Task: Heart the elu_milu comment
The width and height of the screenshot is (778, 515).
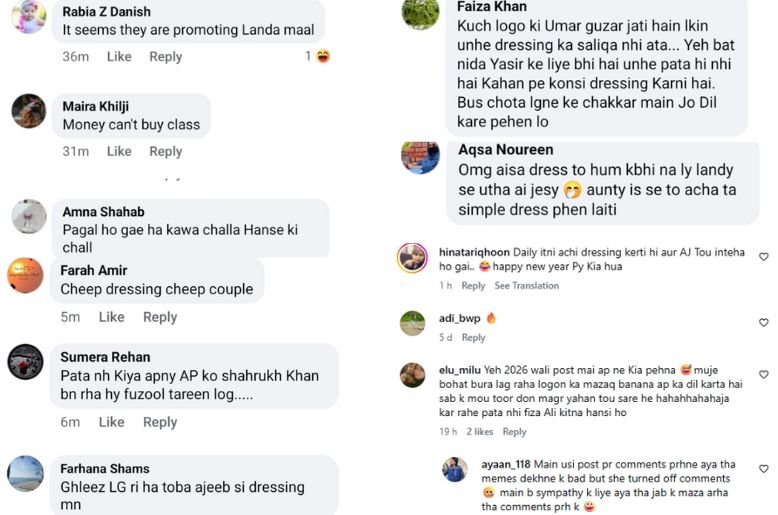Action: [x=764, y=375]
